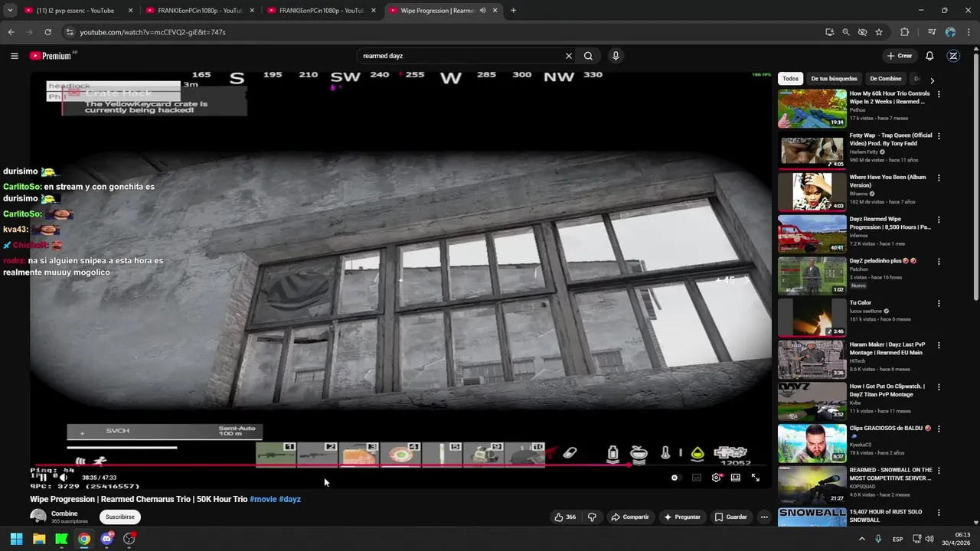Adjust system volume from tray speaker
Image resolution: width=980 pixels, height=551 pixels.
(929, 539)
